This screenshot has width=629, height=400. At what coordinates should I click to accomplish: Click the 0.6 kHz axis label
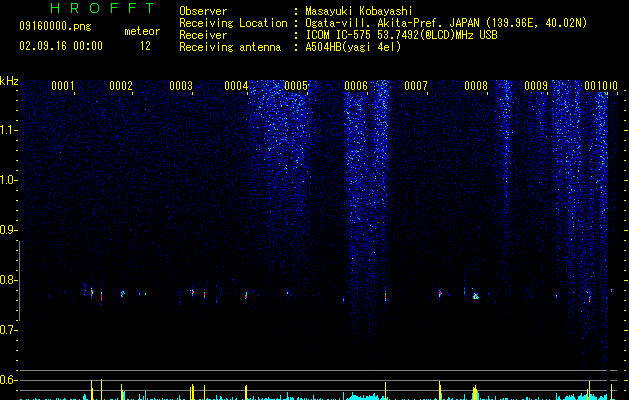click(8, 380)
